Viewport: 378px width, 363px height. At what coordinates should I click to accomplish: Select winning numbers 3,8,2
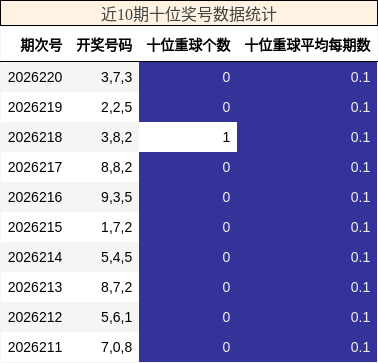117,137
